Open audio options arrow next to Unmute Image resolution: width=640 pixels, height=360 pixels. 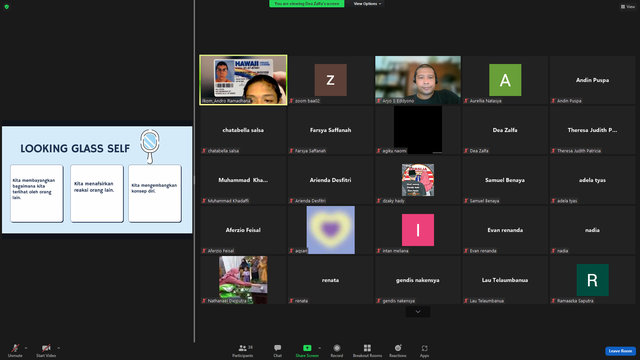(26, 348)
